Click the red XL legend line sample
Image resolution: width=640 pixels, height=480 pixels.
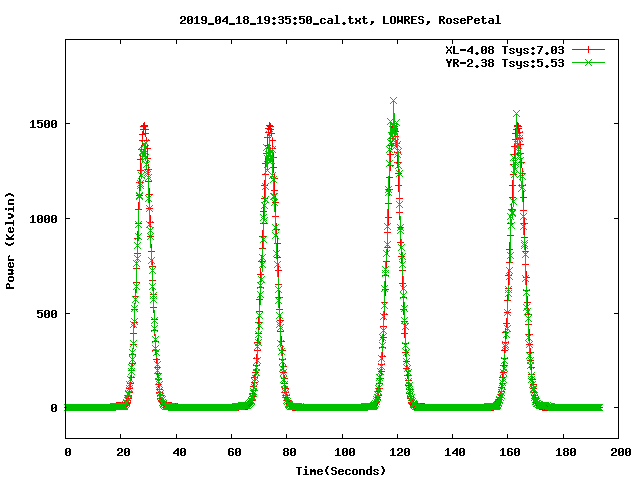tap(588, 50)
